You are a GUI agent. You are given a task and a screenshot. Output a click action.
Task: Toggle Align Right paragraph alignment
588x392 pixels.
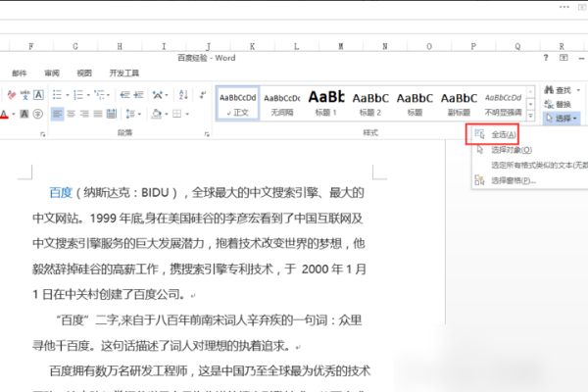[84, 114]
